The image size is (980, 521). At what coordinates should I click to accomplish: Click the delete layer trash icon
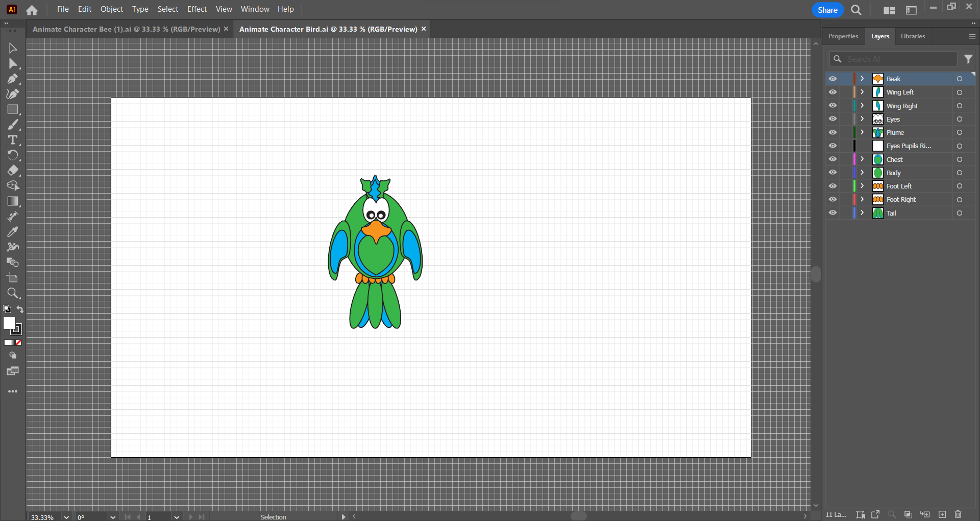click(958, 514)
